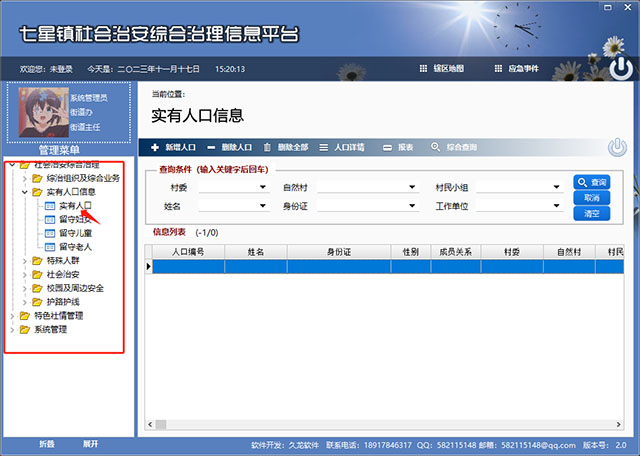Image resolution: width=640 pixels, height=456 pixels.
Task: Click the faded power icon on the toolbar
Action: (617, 147)
